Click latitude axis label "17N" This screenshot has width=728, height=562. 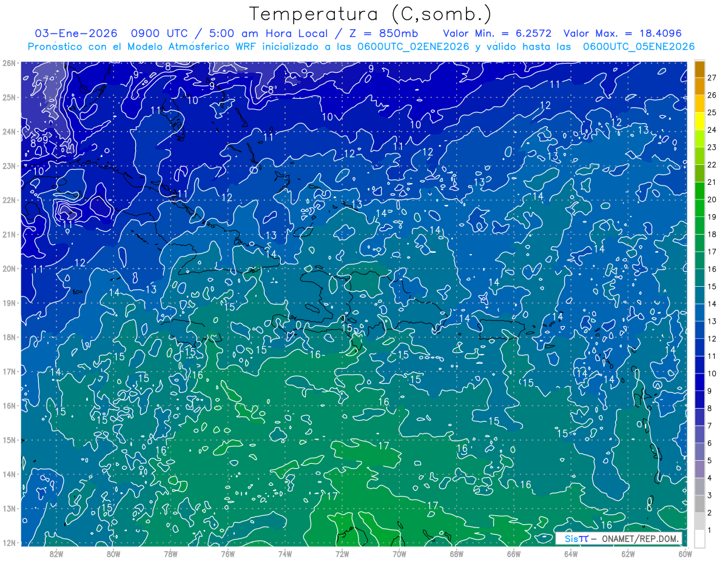(8, 371)
